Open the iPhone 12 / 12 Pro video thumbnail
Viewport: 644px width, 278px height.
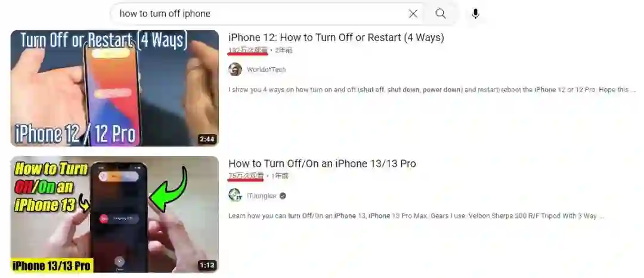pyautogui.click(x=114, y=88)
